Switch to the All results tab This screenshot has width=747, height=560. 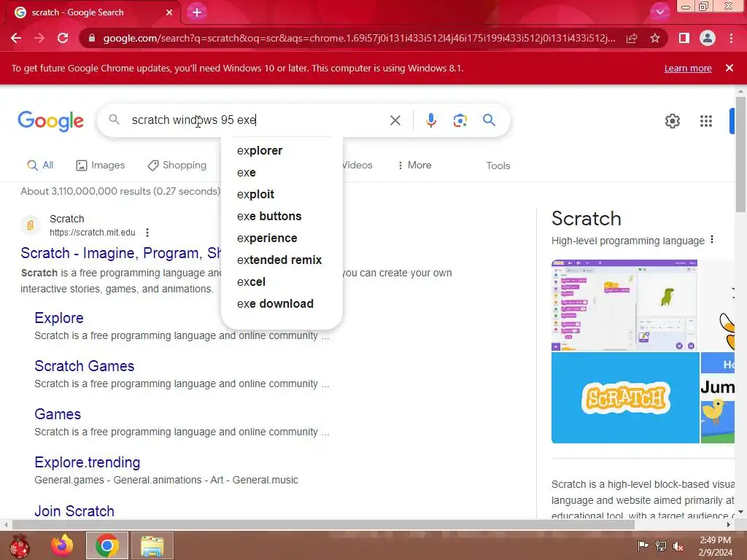40,166
